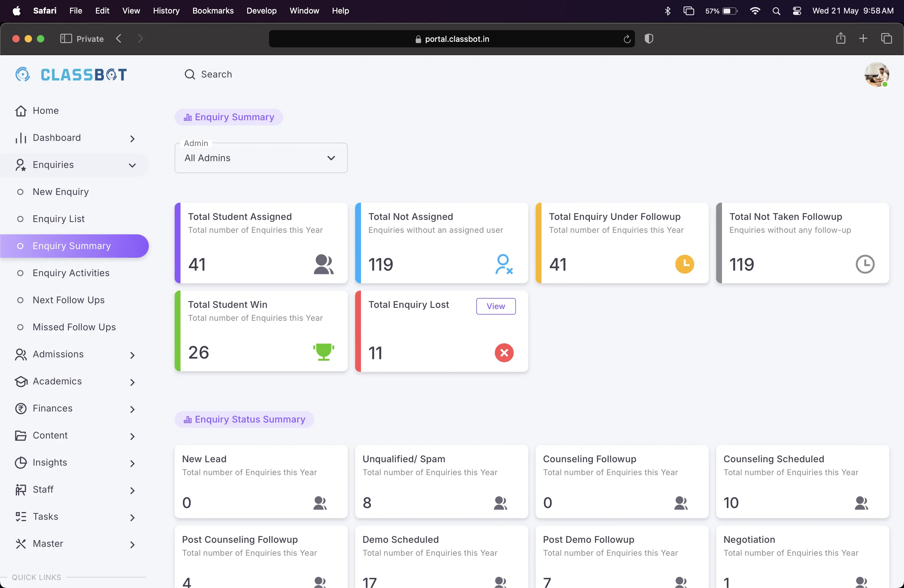Go to Missed Follow Ups page
Viewport: 904px width, 588px height.
(x=74, y=327)
